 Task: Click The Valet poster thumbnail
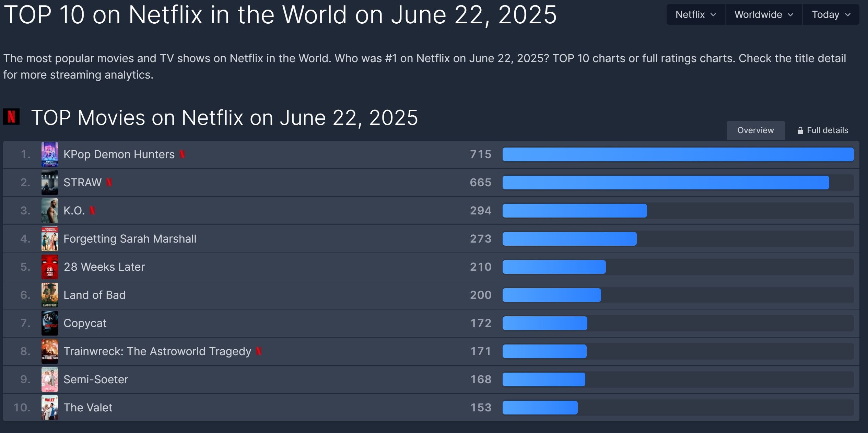[x=50, y=408]
